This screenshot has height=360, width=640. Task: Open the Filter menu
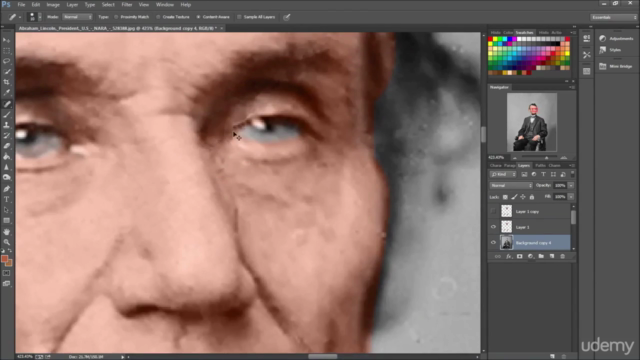(x=127, y=4)
